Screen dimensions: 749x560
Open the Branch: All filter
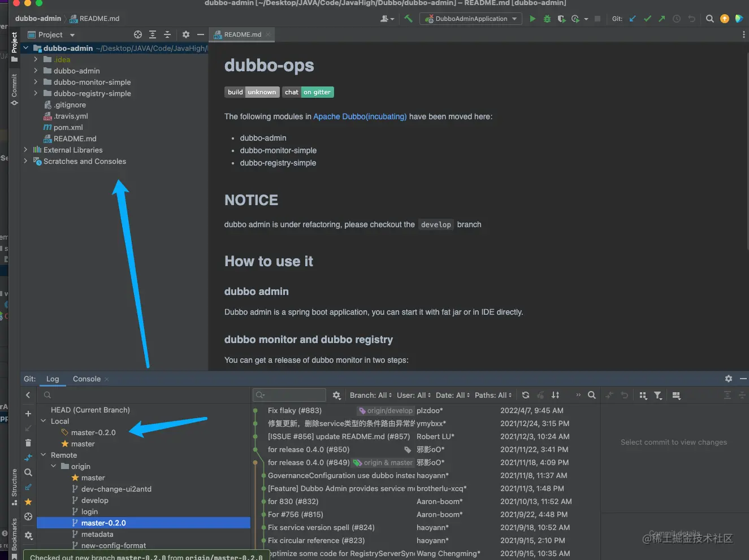tap(371, 395)
